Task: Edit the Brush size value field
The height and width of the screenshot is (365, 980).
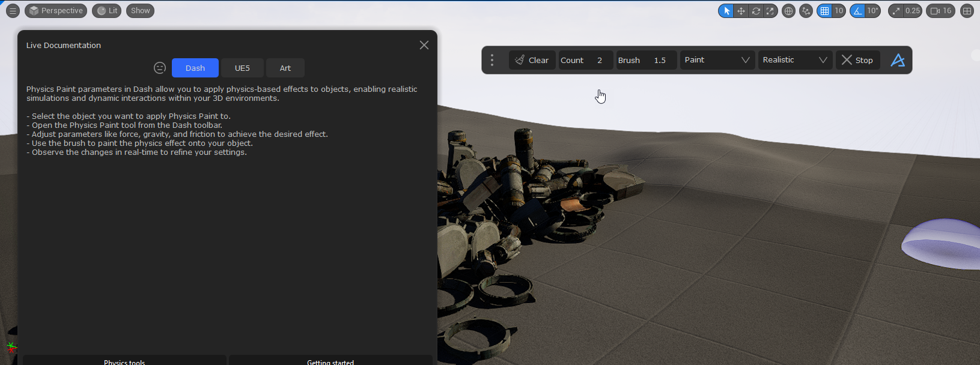Action: (x=647, y=60)
